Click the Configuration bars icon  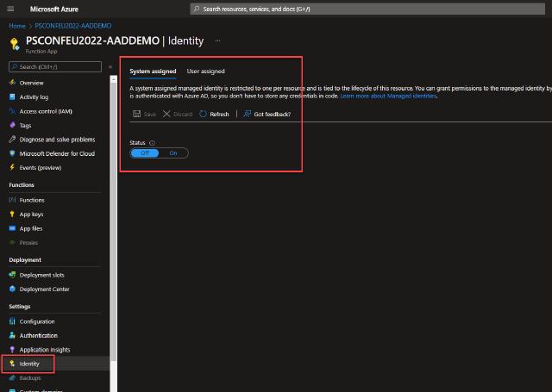click(x=12, y=321)
